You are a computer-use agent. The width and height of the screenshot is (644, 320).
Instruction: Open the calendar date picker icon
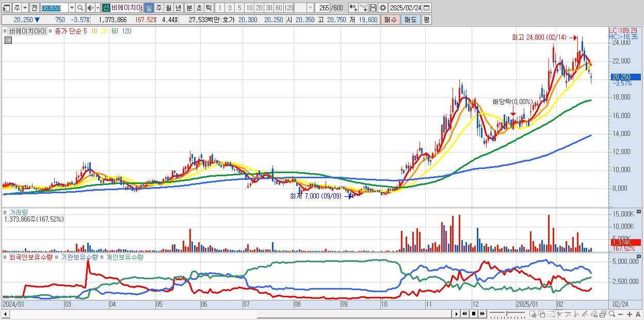tap(426, 8)
